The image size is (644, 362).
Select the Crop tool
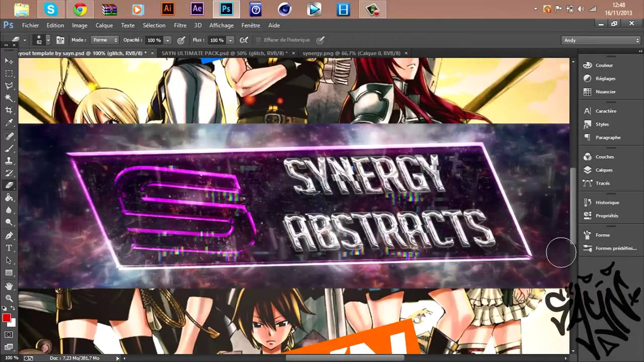9,111
